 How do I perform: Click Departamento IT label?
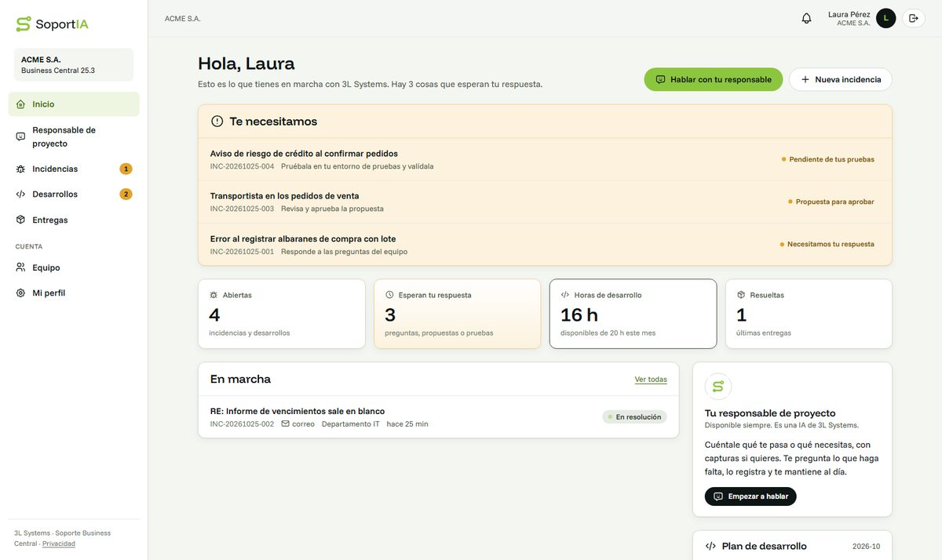[x=351, y=424]
